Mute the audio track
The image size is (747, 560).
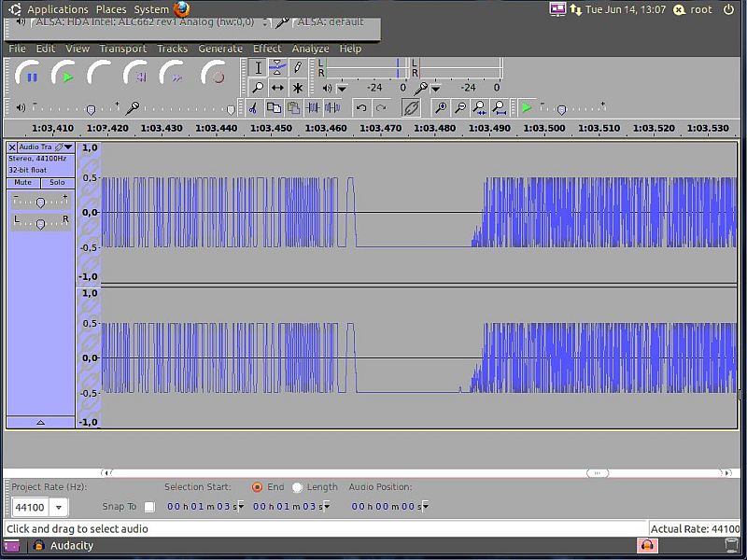point(22,183)
